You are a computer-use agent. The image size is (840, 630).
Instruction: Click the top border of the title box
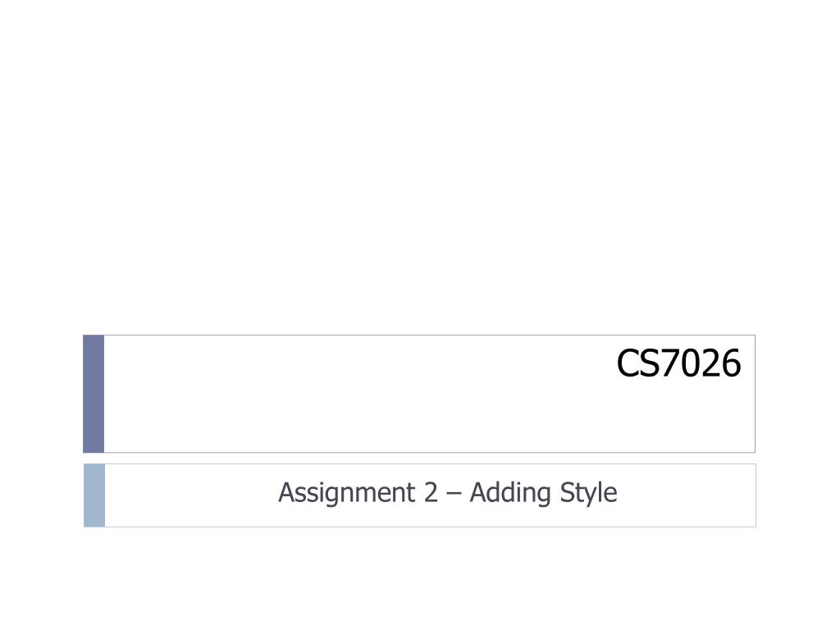(420, 335)
